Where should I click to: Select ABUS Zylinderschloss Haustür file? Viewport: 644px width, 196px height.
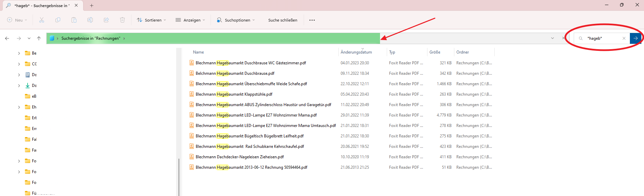[263, 105]
